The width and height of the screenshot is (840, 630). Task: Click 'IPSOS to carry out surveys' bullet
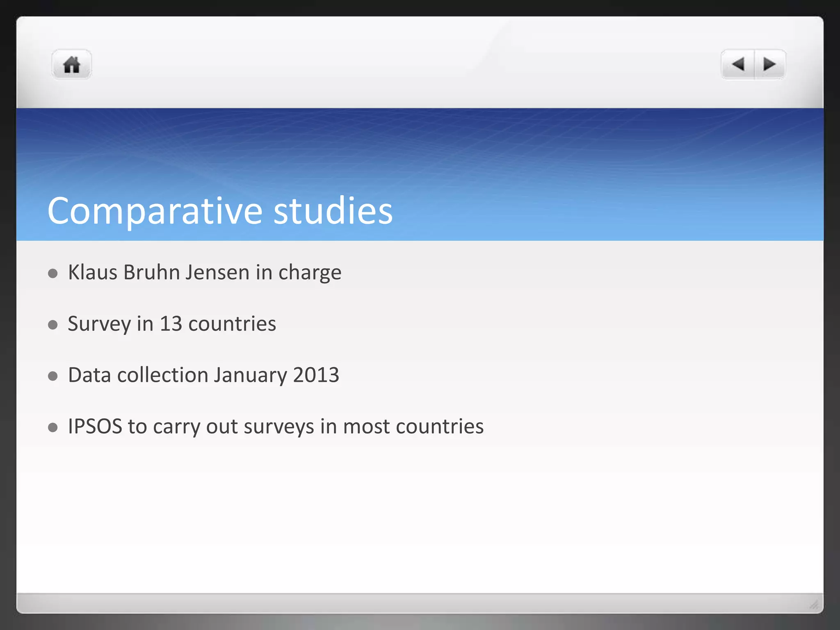click(x=276, y=427)
